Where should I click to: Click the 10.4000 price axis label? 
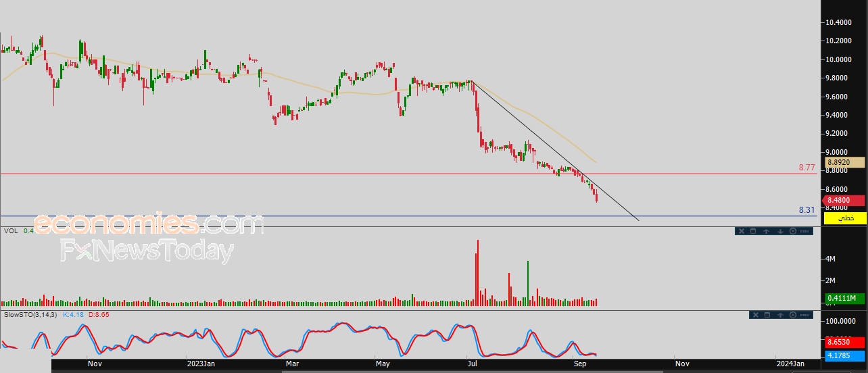coord(837,22)
